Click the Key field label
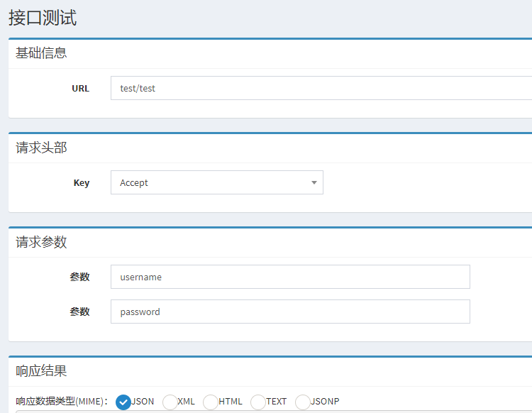 82,183
